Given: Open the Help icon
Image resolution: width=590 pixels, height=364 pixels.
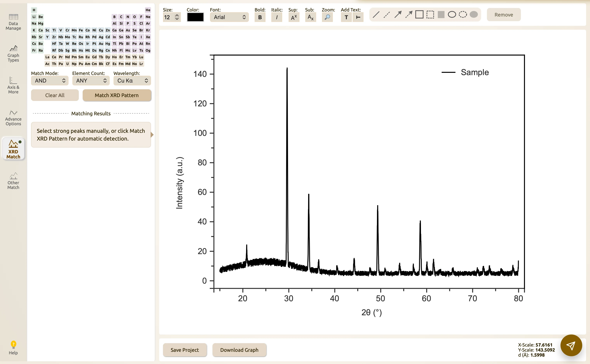Looking at the screenshot, I should pos(13,348).
